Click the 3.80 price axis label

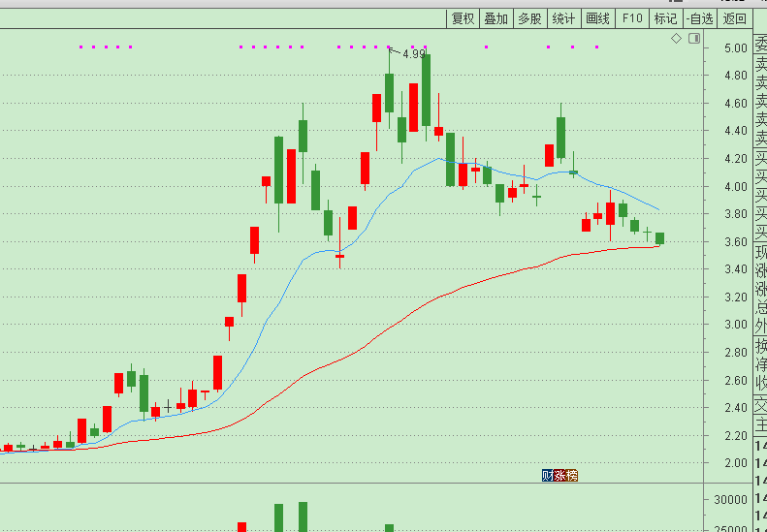coord(736,214)
